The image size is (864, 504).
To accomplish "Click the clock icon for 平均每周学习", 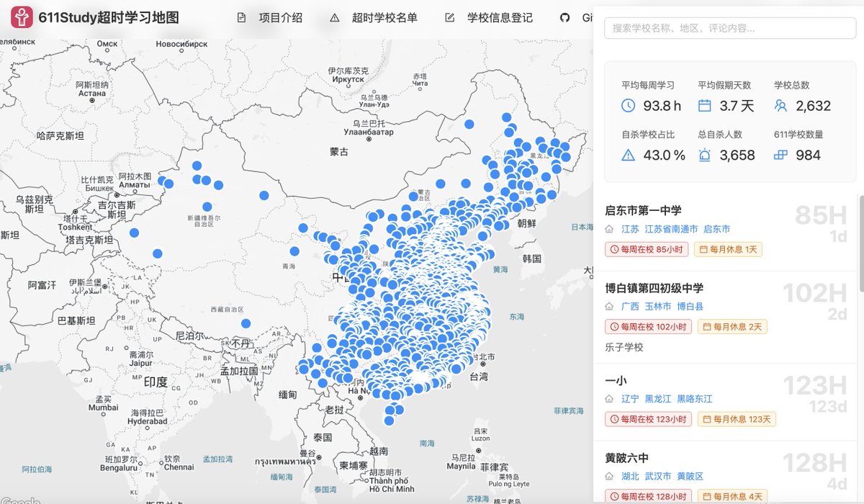I will pos(628,106).
